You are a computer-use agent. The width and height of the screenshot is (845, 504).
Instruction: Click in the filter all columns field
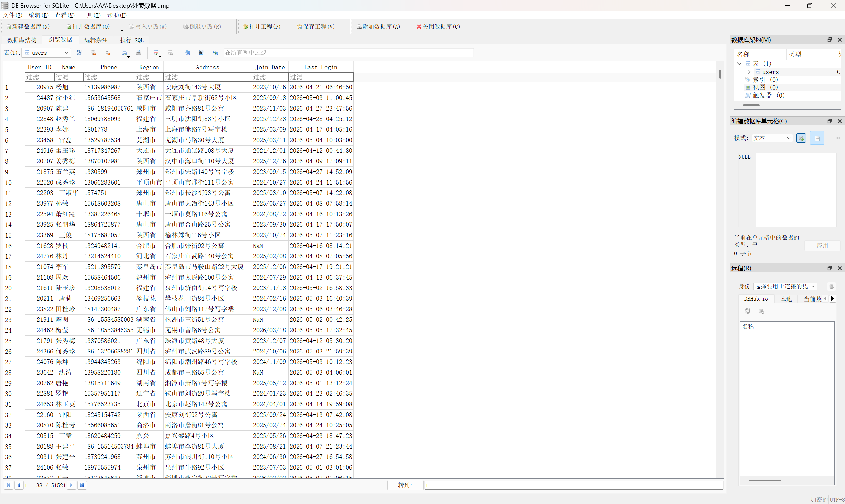tap(349, 52)
